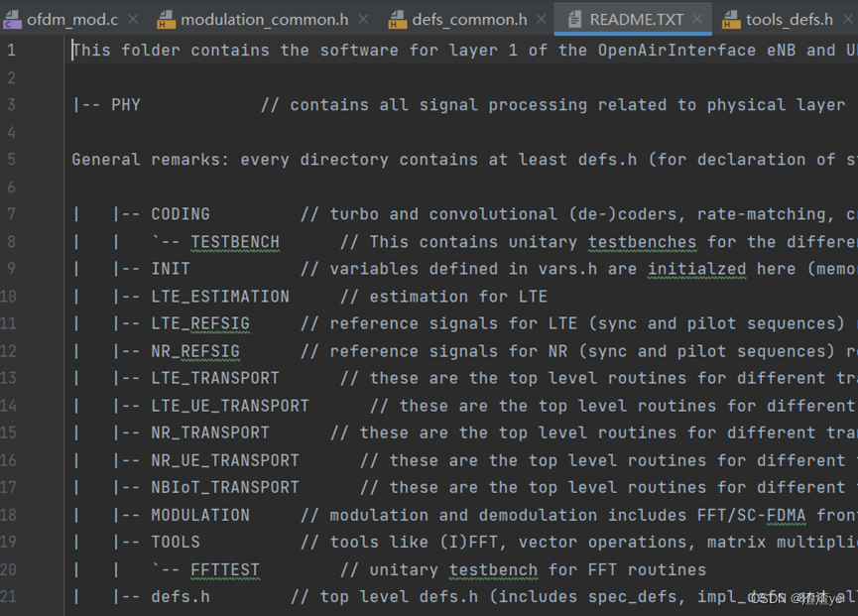Click the ofdm_mod.c file type icon
This screenshot has height=616, width=858.
coord(13,19)
